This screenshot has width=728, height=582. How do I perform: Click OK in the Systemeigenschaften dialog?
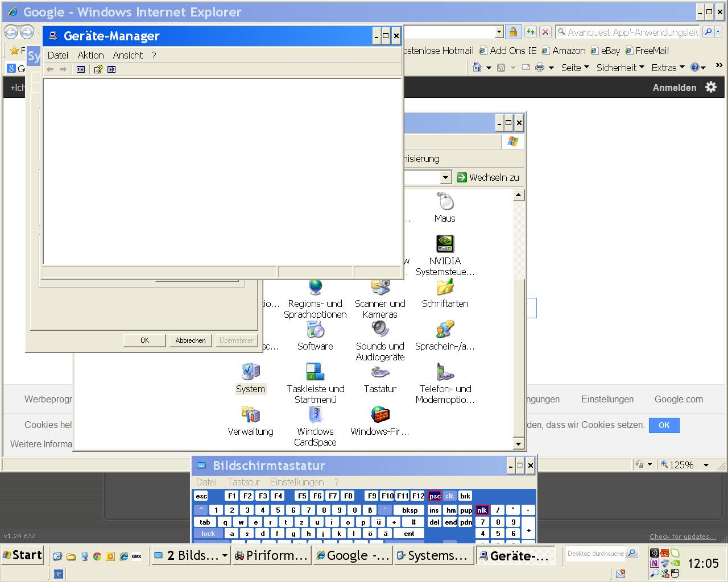[x=144, y=340]
